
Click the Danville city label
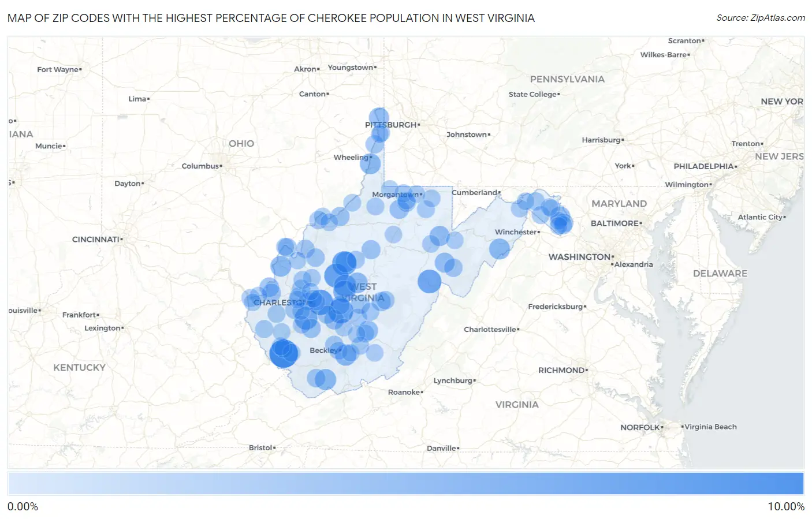(x=442, y=448)
